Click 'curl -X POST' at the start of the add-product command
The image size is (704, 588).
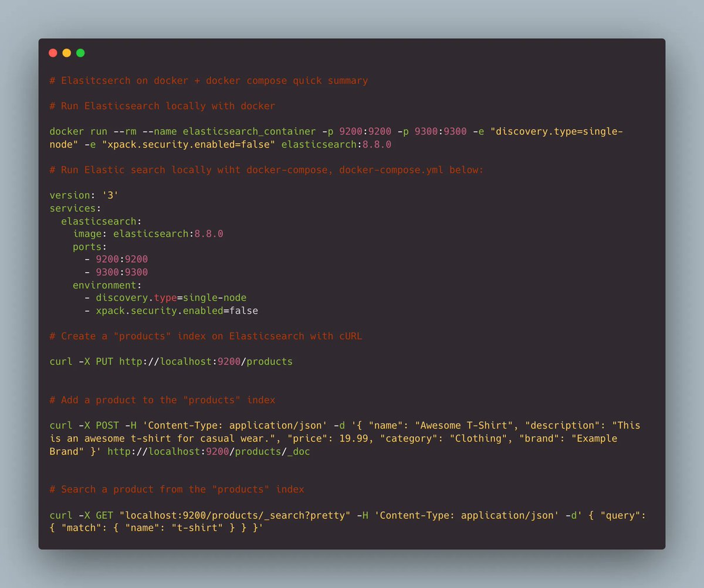pos(84,426)
